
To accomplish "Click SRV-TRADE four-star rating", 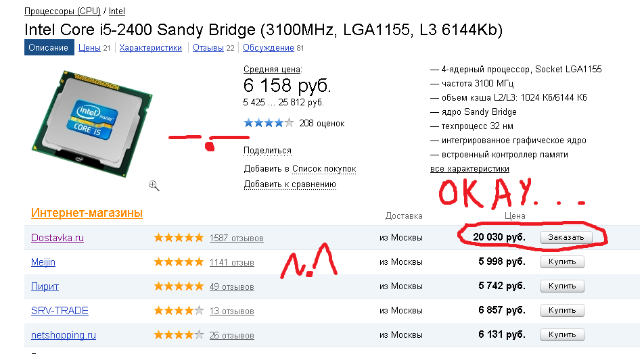I will point(179,311).
